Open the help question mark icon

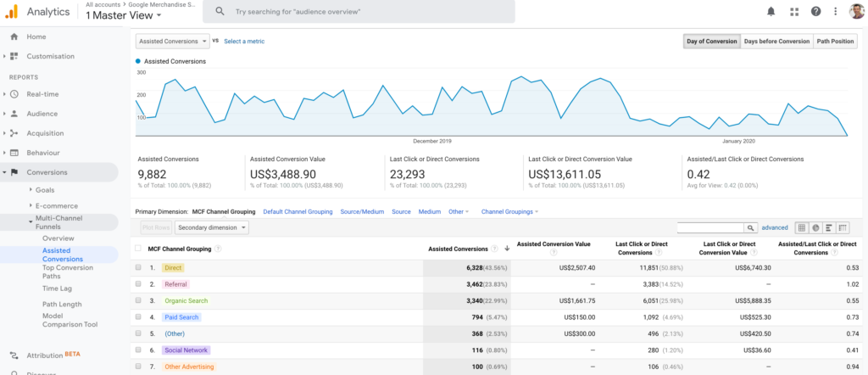(815, 12)
